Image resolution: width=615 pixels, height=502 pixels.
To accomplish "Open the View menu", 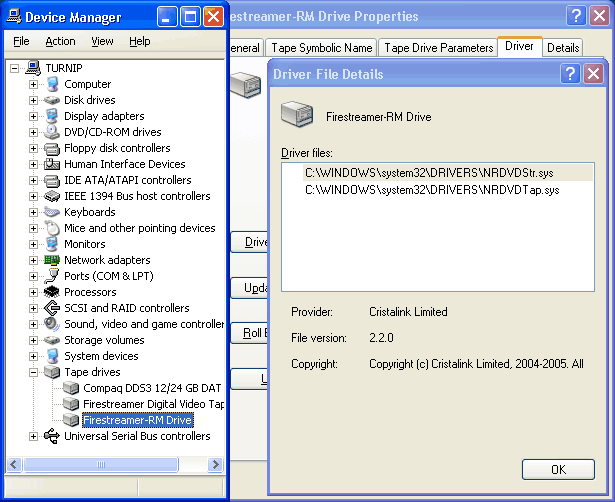I will pyautogui.click(x=102, y=41).
